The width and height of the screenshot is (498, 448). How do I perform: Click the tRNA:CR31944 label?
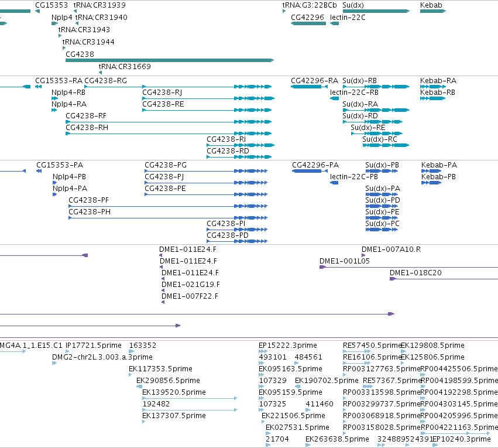pos(88,42)
